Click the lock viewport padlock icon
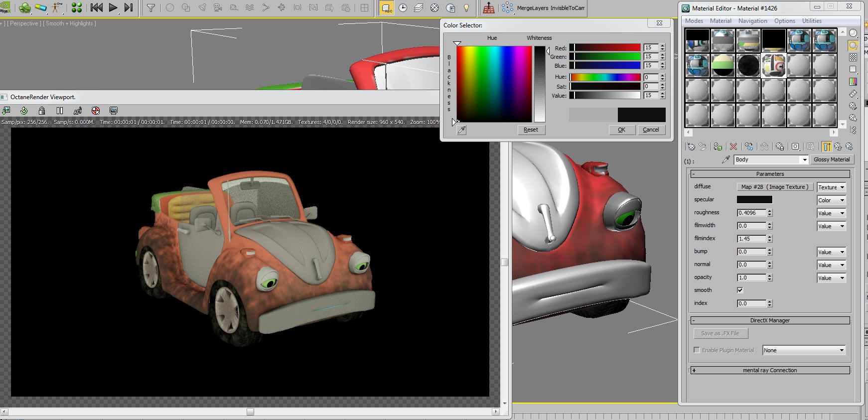 (x=42, y=111)
